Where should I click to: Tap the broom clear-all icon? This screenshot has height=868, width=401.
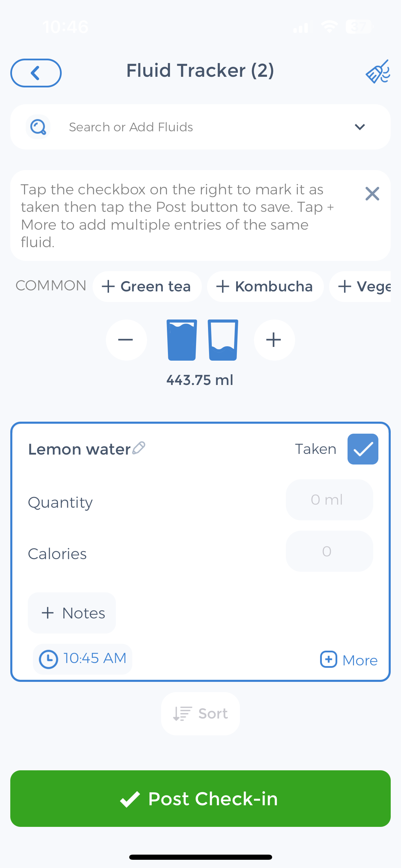pyautogui.click(x=378, y=72)
